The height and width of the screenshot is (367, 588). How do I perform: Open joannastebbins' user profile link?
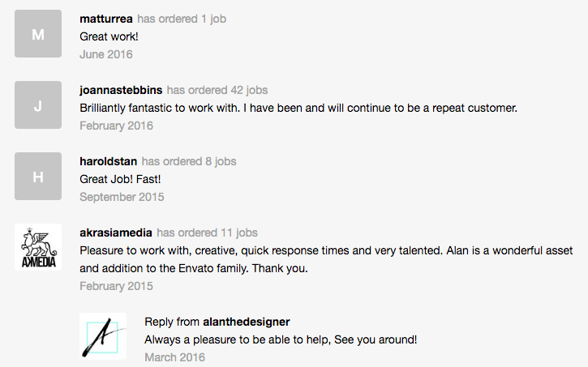[x=121, y=90]
